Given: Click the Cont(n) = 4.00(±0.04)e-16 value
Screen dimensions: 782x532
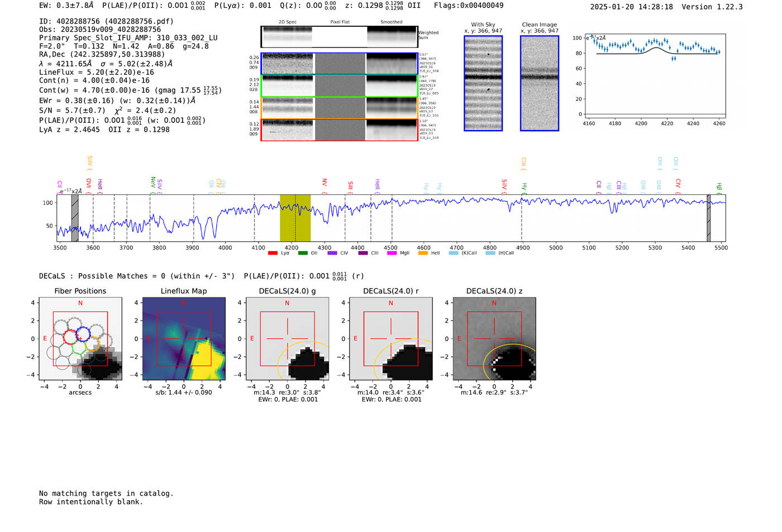Looking at the screenshot, I should coord(94,80).
